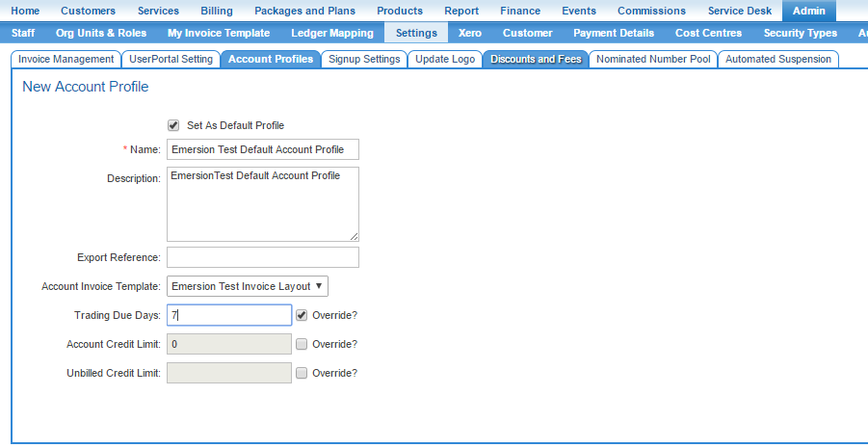Enable Unbilled Credit Limit Override
Screen dimensions: 868x448
pos(302,373)
